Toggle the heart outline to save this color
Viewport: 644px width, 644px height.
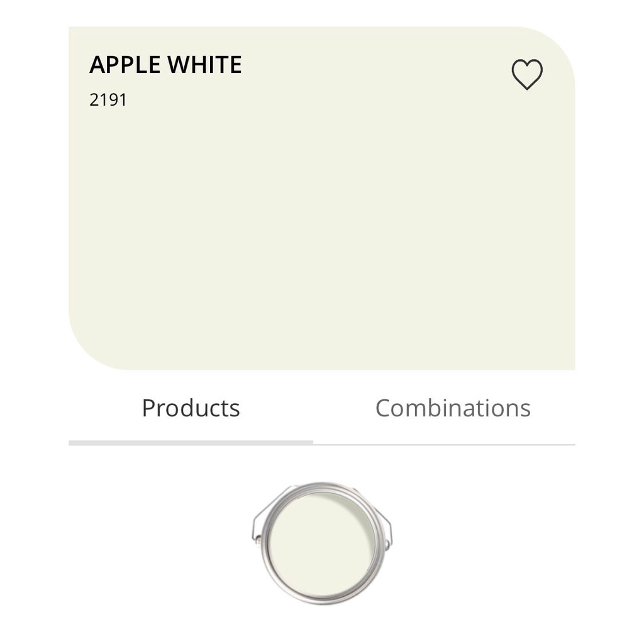point(526,74)
